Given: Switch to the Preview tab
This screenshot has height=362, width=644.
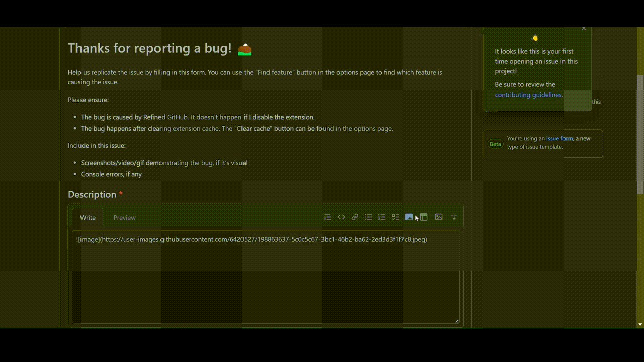Looking at the screenshot, I should 124,217.
